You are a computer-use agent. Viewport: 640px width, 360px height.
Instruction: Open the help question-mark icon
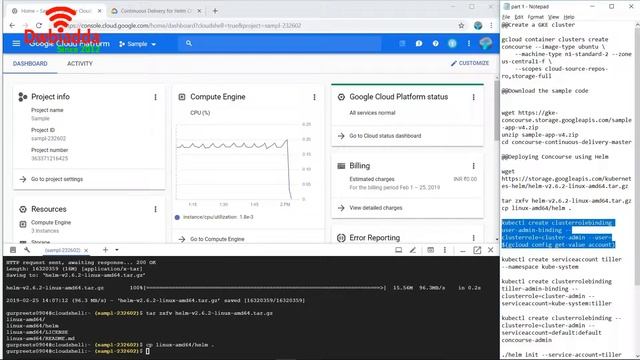click(x=436, y=43)
